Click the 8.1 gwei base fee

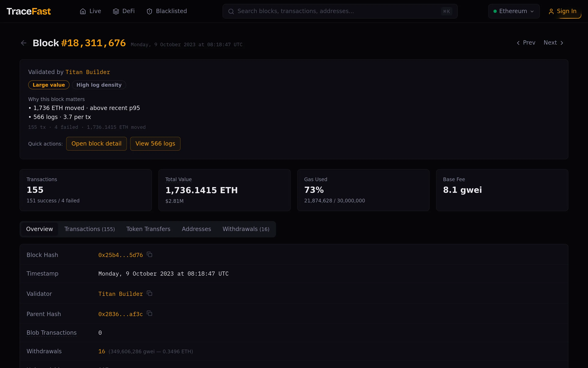click(x=462, y=190)
